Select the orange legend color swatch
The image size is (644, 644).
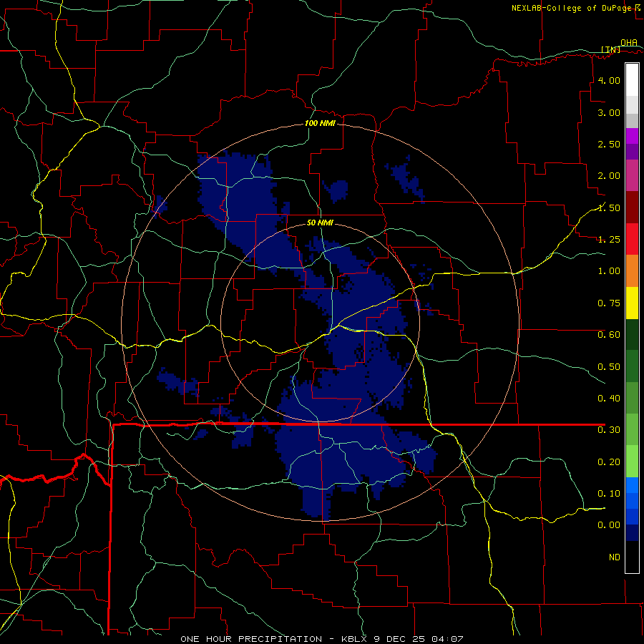(x=632, y=270)
